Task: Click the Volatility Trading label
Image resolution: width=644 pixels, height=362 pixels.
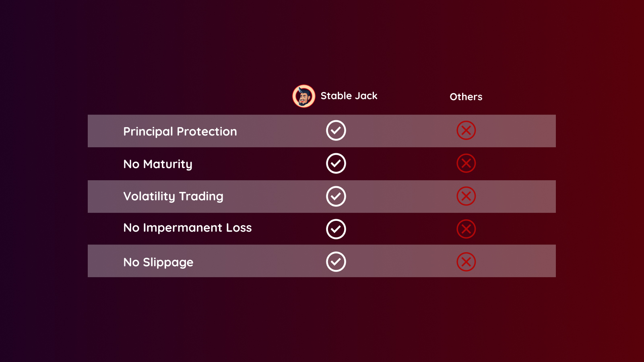Action: [173, 196]
